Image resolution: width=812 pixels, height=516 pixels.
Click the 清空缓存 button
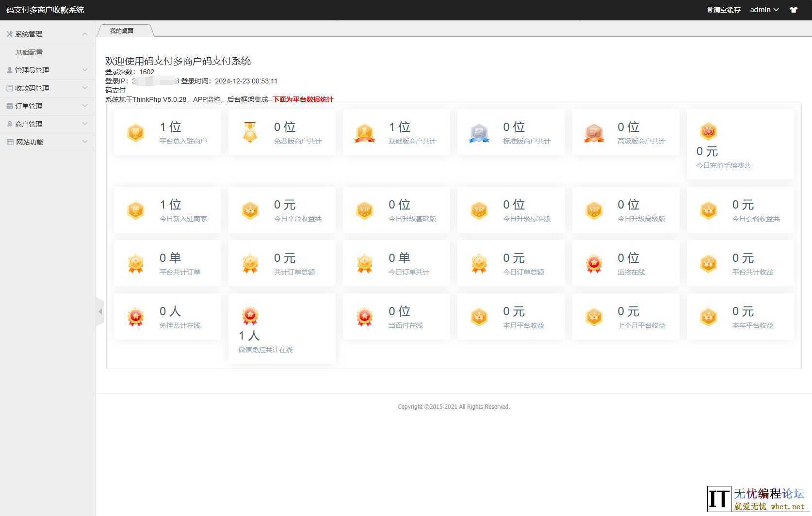(723, 10)
